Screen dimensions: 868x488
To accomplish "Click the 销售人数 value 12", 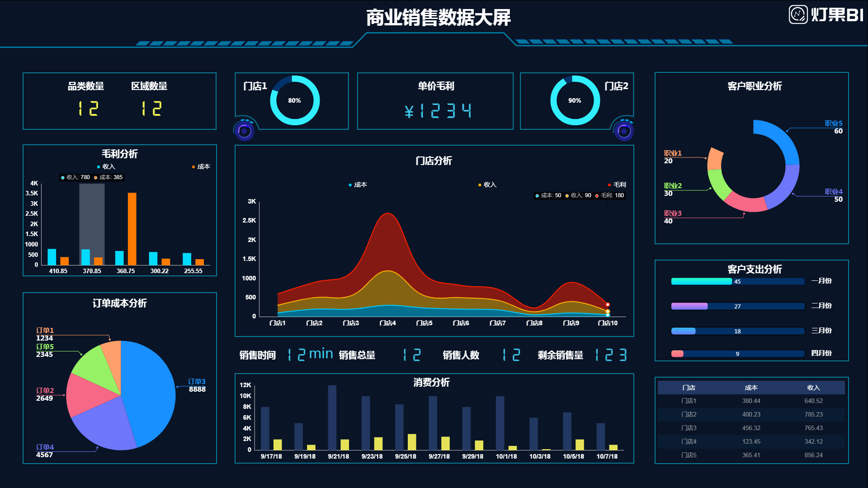I will pyautogui.click(x=511, y=355).
